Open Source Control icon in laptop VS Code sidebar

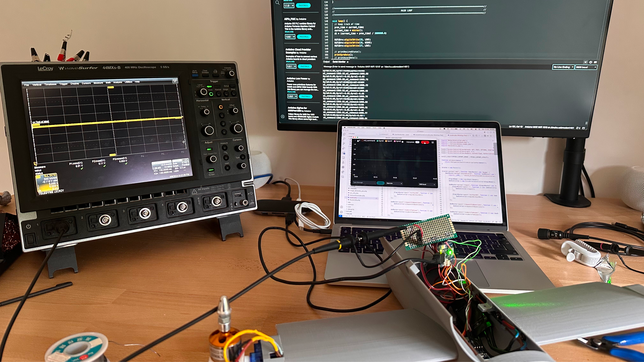344,143
